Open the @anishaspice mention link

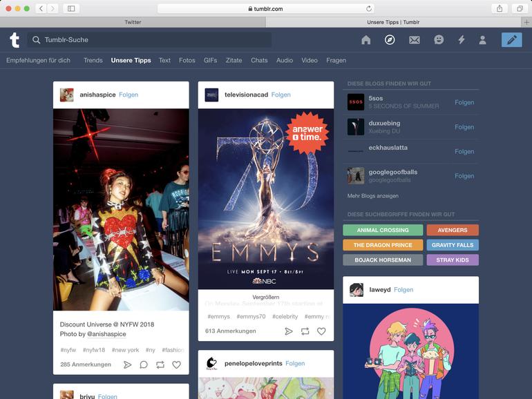click(x=106, y=334)
